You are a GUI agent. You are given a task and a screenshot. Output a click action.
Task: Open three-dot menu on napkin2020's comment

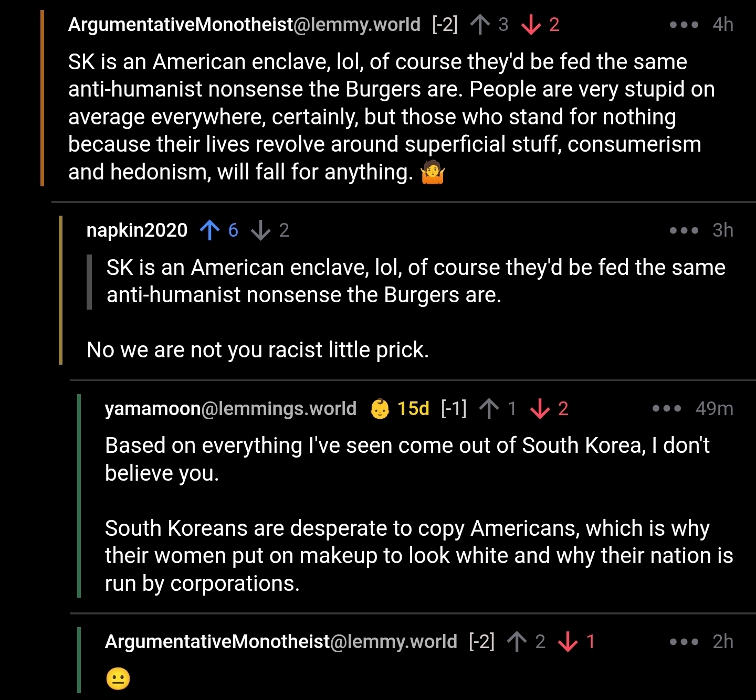(684, 230)
